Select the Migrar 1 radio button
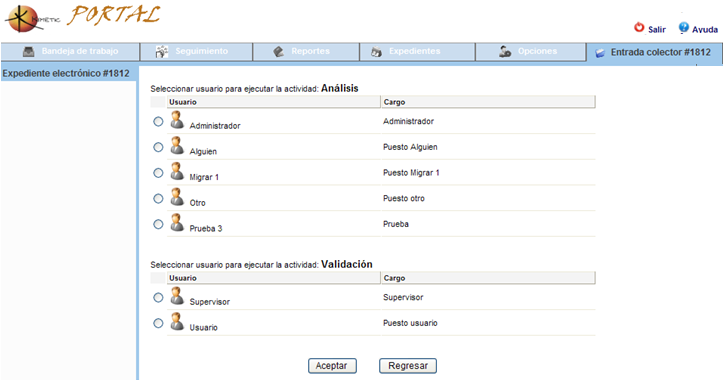This screenshot has width=725, height=380. click(x=158, y=173)
